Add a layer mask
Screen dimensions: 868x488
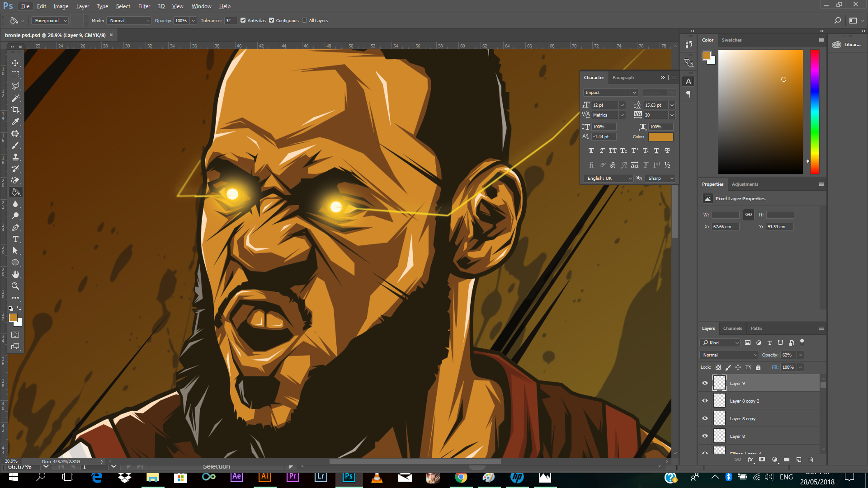click(x=762, y=460)
